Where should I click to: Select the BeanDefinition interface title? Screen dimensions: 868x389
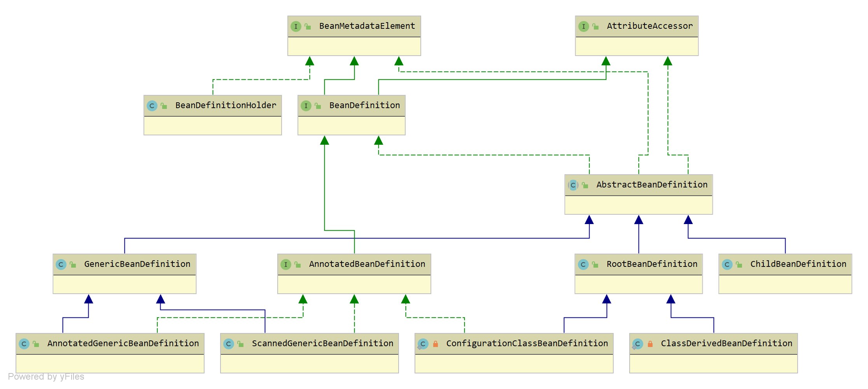tap(364, 105)
